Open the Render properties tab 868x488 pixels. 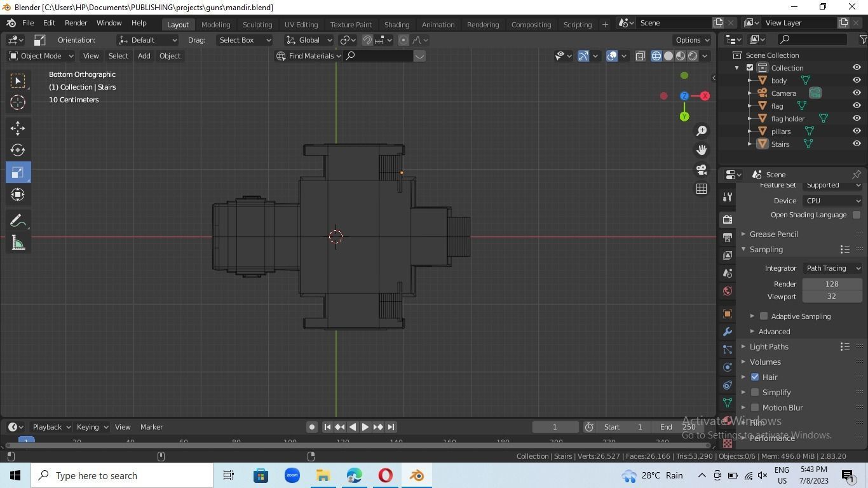(728, 219)
